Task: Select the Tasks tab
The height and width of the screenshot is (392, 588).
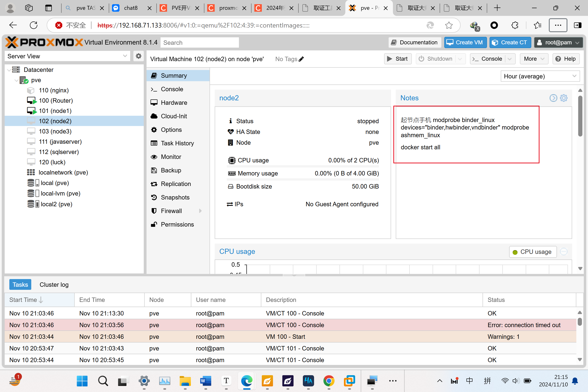Action: point(20,284)
